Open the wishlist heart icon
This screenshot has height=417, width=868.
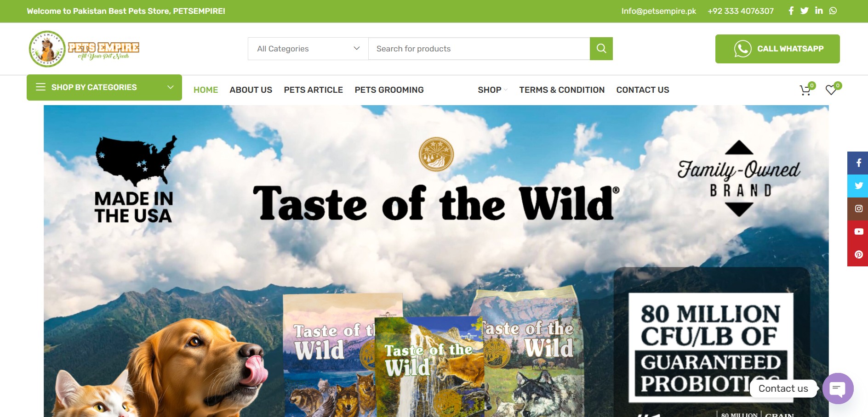pos(831,90)
